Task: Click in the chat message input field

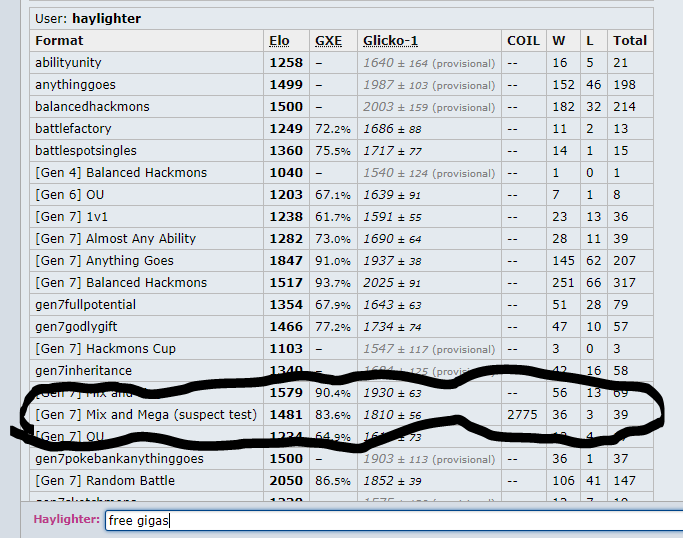Action: [390, 520]
